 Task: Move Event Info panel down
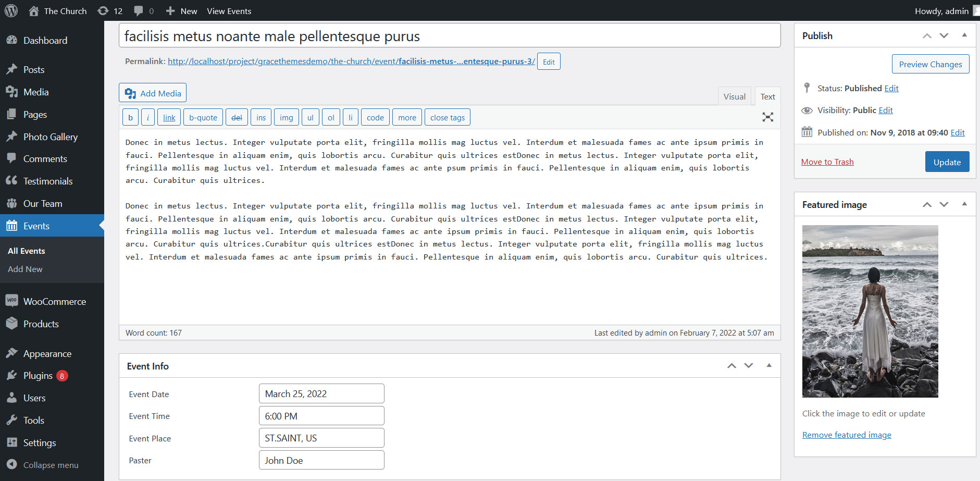749,366
